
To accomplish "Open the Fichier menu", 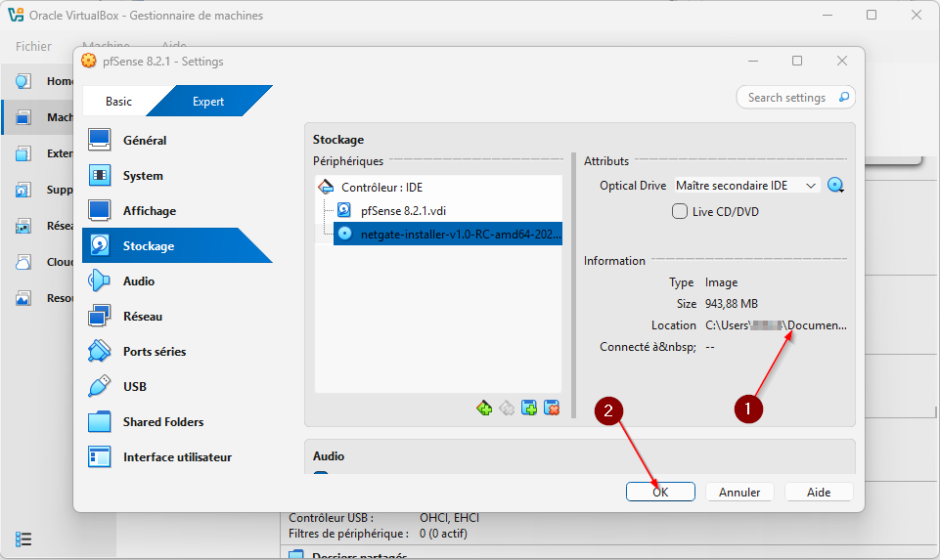I will click(33, 46).
